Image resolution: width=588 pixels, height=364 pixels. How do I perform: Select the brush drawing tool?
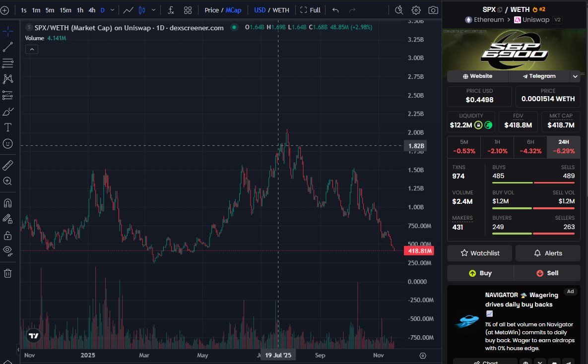coord(7,112)
